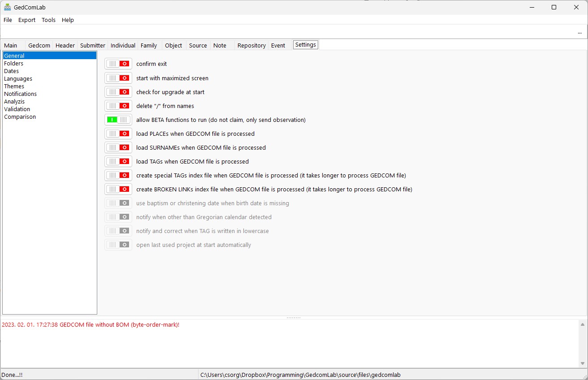Select Validation in settings list

(49, 109)
